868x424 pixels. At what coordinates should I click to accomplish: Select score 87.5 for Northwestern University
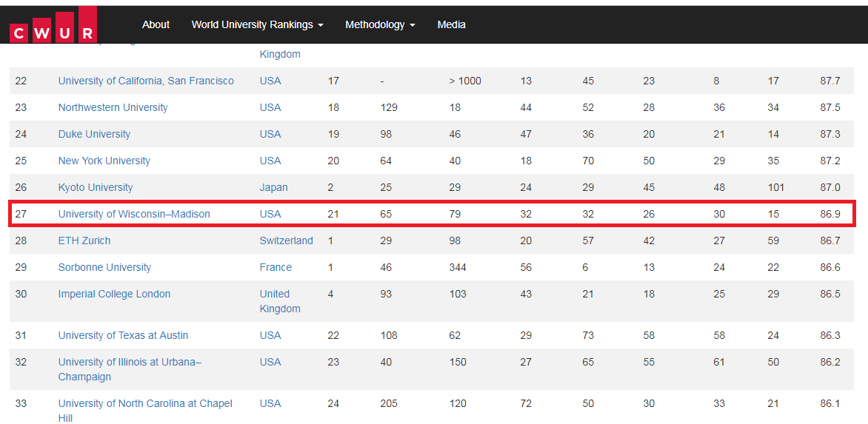coord(829,107)
